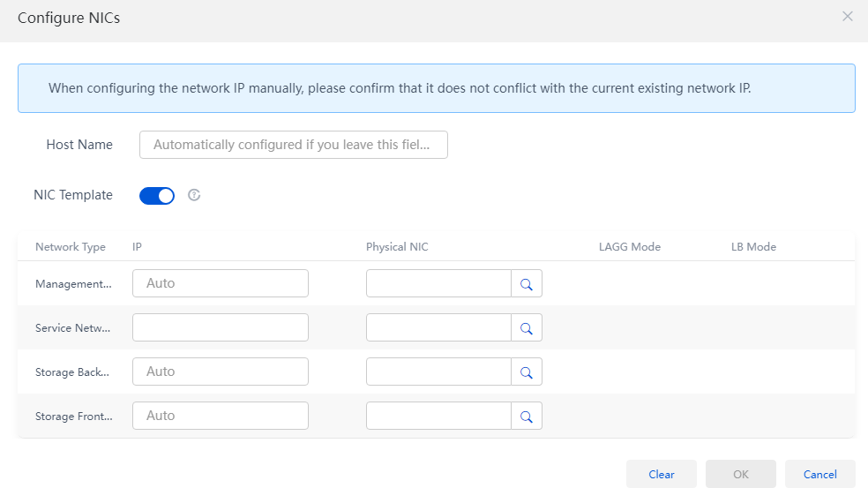Click the Management network IP field
868x503 pixels.
(x=221, y=283)
